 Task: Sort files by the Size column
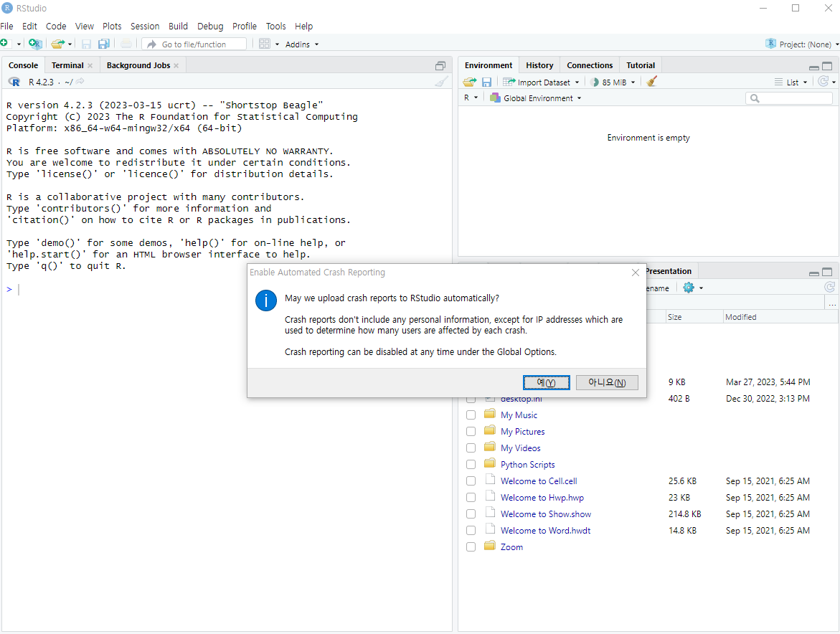[x=694, y=317]
